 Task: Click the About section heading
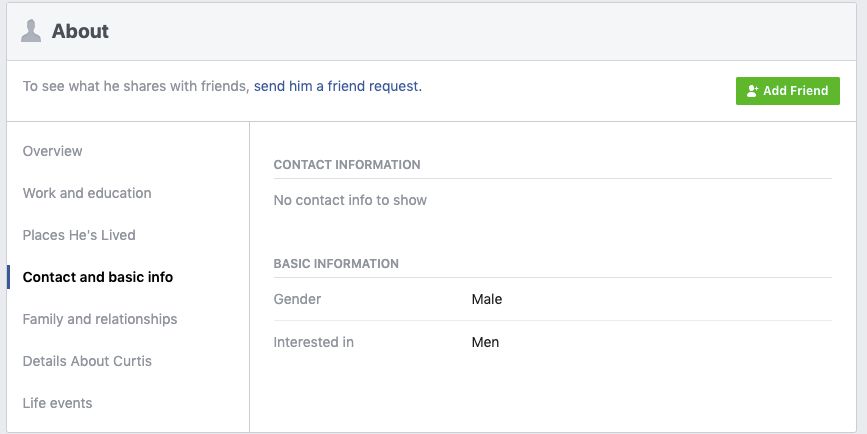click(x=80, y=31)
